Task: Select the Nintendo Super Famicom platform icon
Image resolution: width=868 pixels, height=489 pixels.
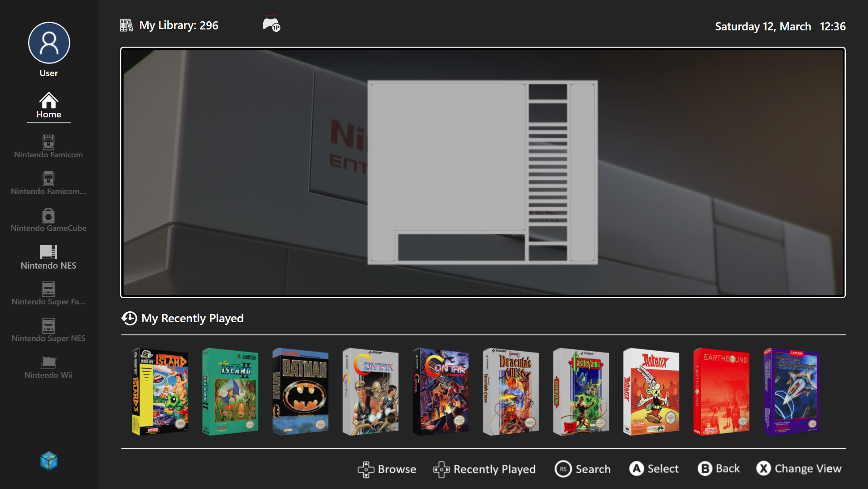Action: pyautogui.click(x=48, y=289)
